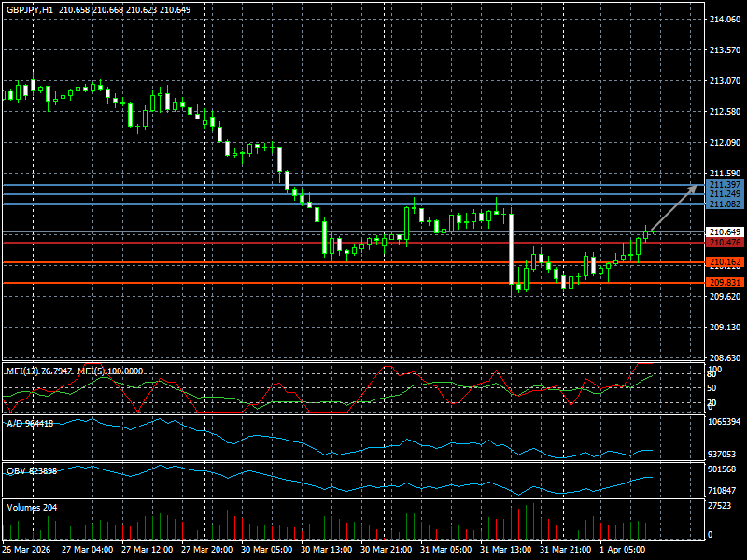Viewport: 747px width, 560px height.
Task: Click the 31 Mar 21:00 time label
Action: 564,550
